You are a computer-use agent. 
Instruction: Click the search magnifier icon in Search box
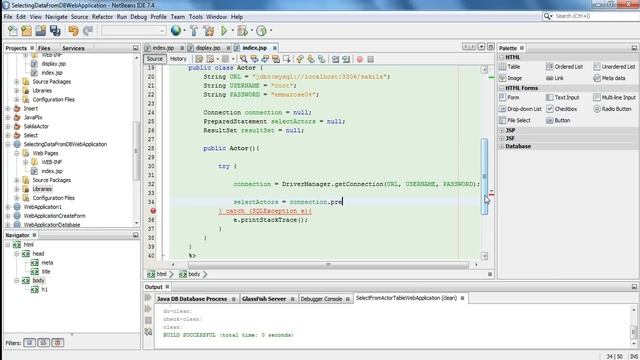coord(547,16)
